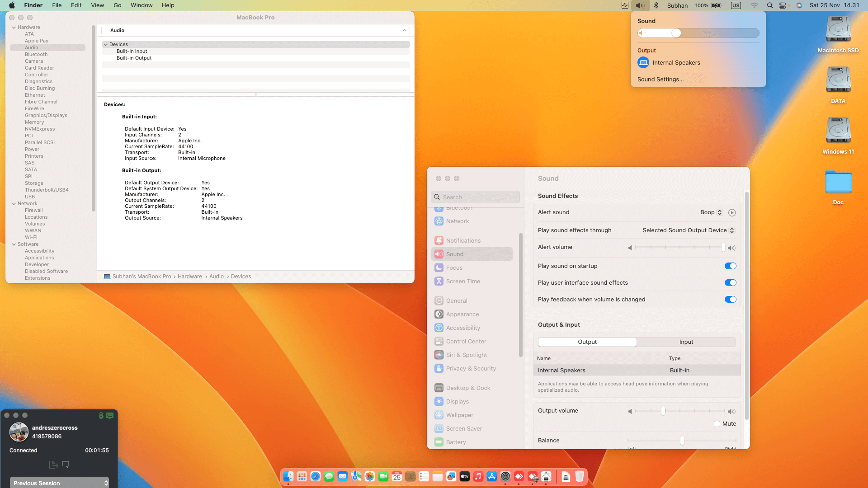
Task: Select the Output tab
Action: click(587, 342)
